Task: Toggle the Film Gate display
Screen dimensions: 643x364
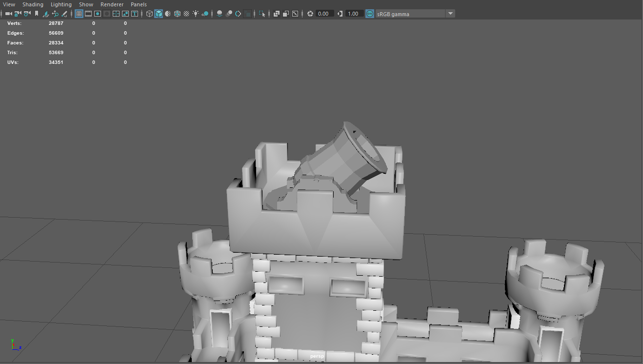Action: pos(88,14)
